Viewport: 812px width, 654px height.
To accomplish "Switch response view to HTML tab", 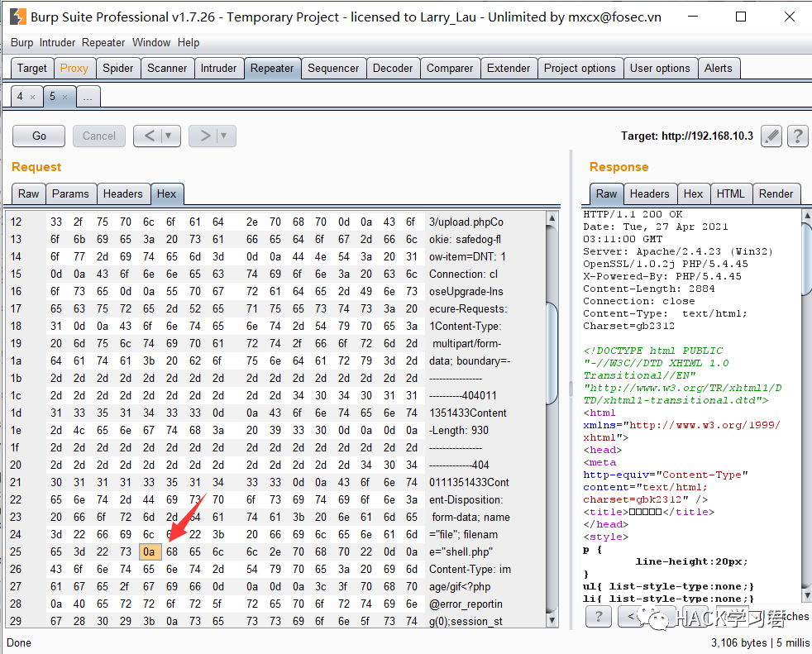I will click(x=730, y=193).
